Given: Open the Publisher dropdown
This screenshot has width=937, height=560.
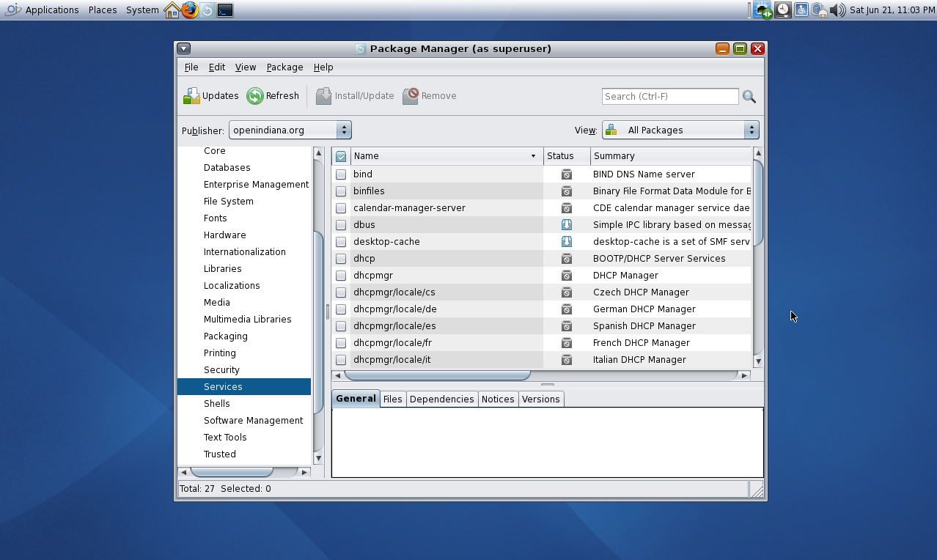Looking at the screenshot, I should click(x=290, y=130).
